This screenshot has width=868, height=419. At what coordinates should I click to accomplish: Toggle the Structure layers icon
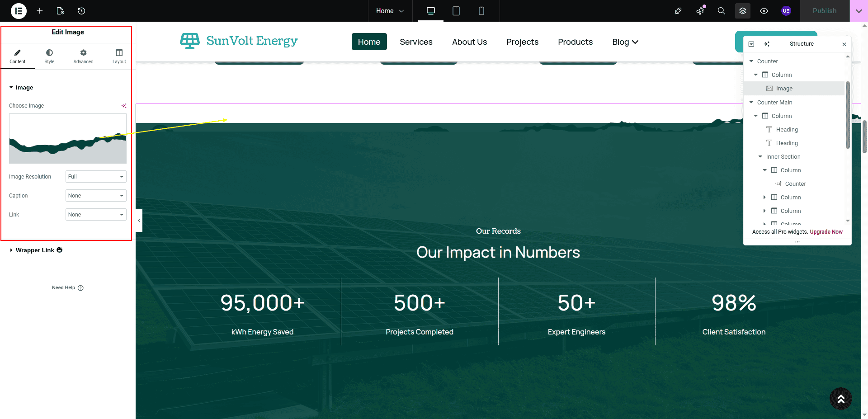(742, 11)
